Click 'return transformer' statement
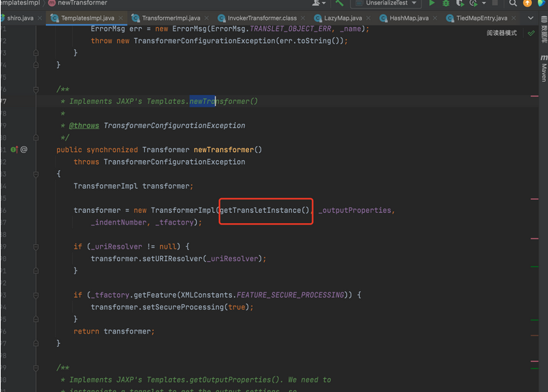 tap(113, 331)
